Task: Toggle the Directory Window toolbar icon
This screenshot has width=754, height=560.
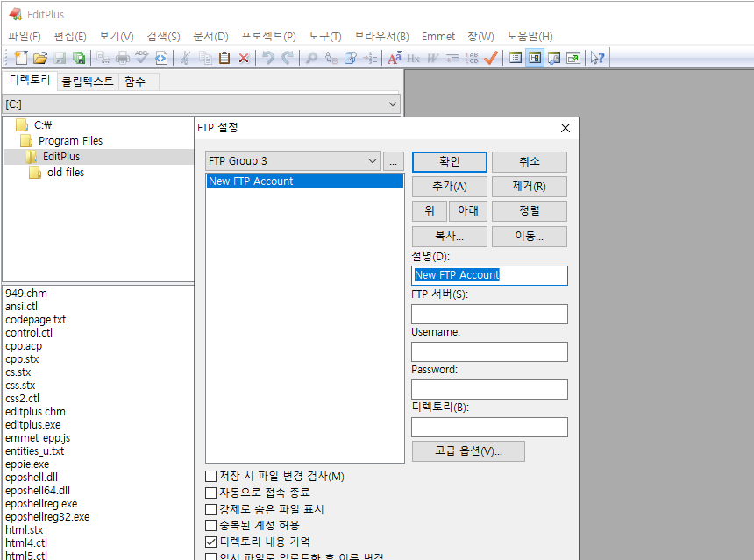Action: [x=535, y=58]
